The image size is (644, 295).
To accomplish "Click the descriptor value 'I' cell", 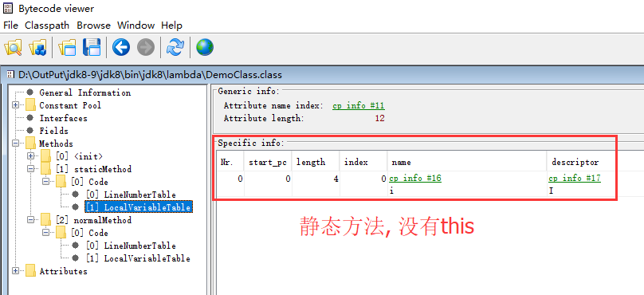I will click(551, 191).
